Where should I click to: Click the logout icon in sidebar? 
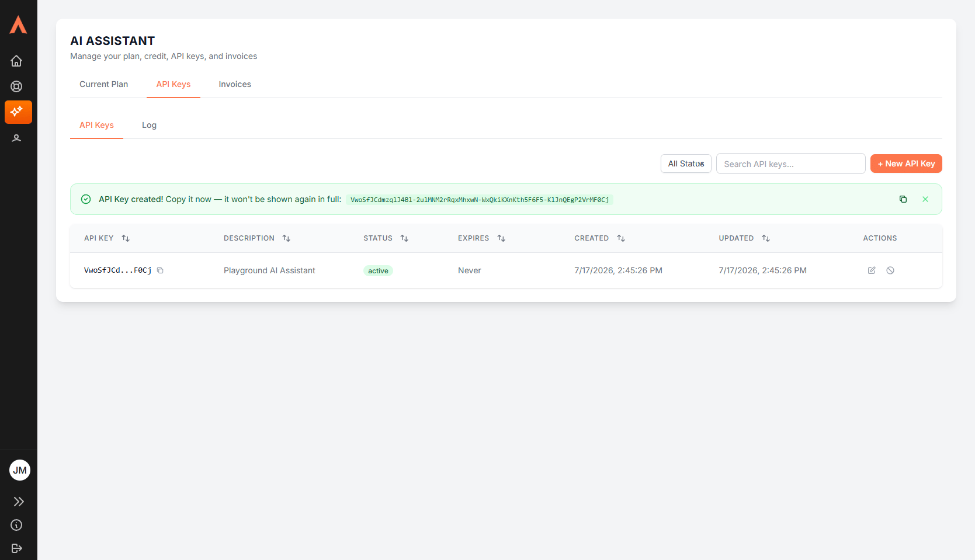tap(16, 548)
